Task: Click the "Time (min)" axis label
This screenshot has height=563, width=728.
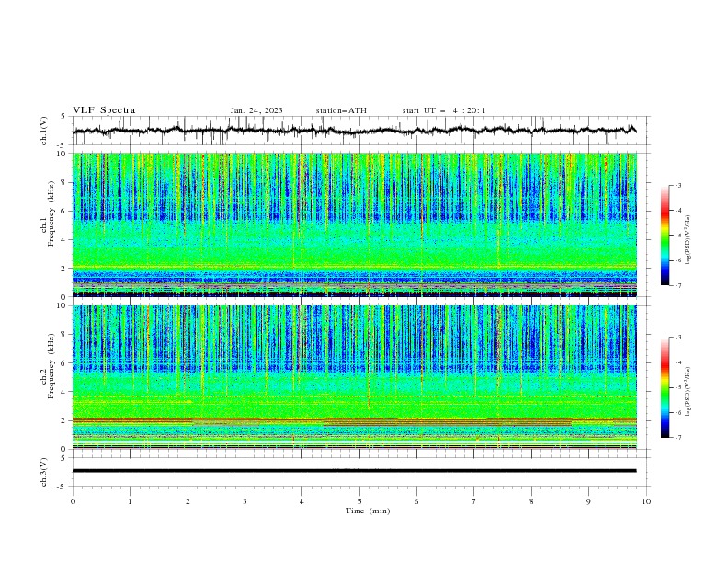Action: 368,511
